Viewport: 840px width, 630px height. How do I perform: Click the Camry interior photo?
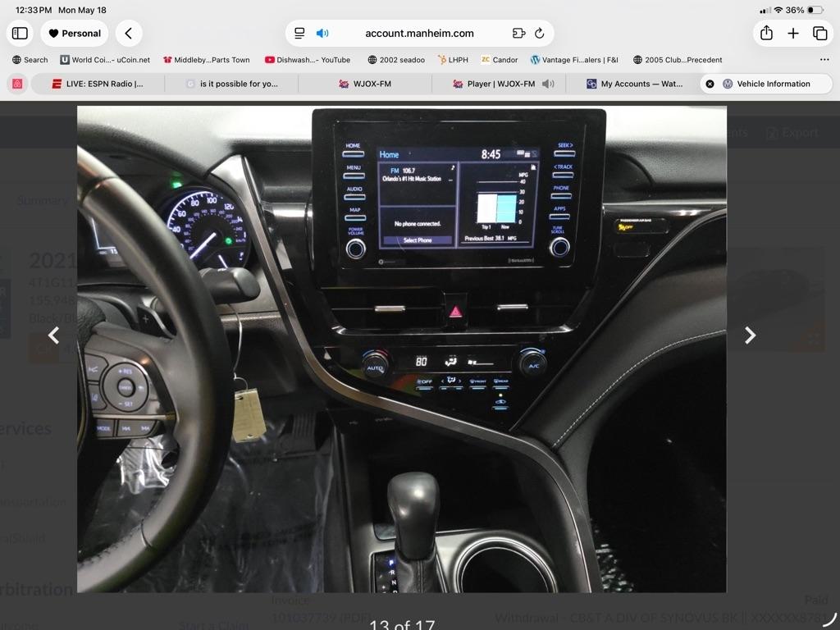402,349
